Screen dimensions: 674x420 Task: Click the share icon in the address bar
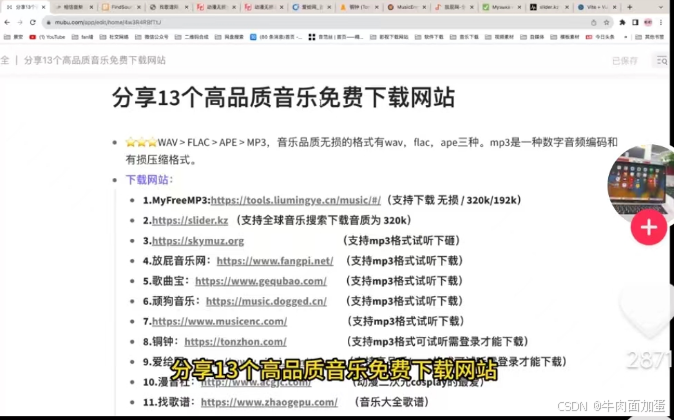[594, 22]
